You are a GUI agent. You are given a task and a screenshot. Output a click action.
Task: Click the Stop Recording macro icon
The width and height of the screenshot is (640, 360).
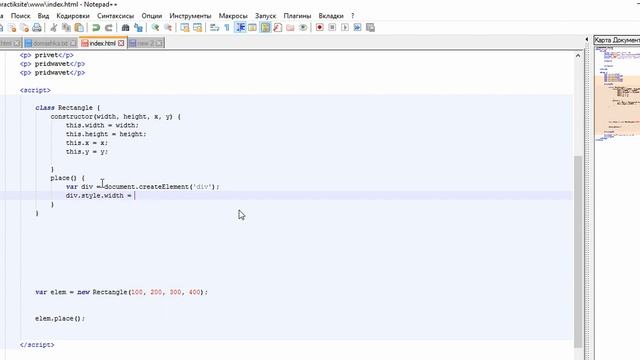pos(332,28)
